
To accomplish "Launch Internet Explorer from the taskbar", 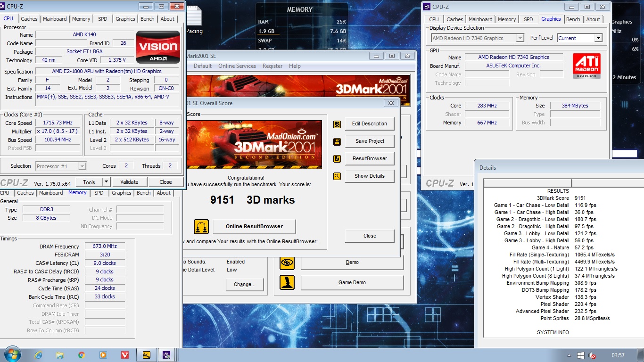I will click(x=38, y=355).
